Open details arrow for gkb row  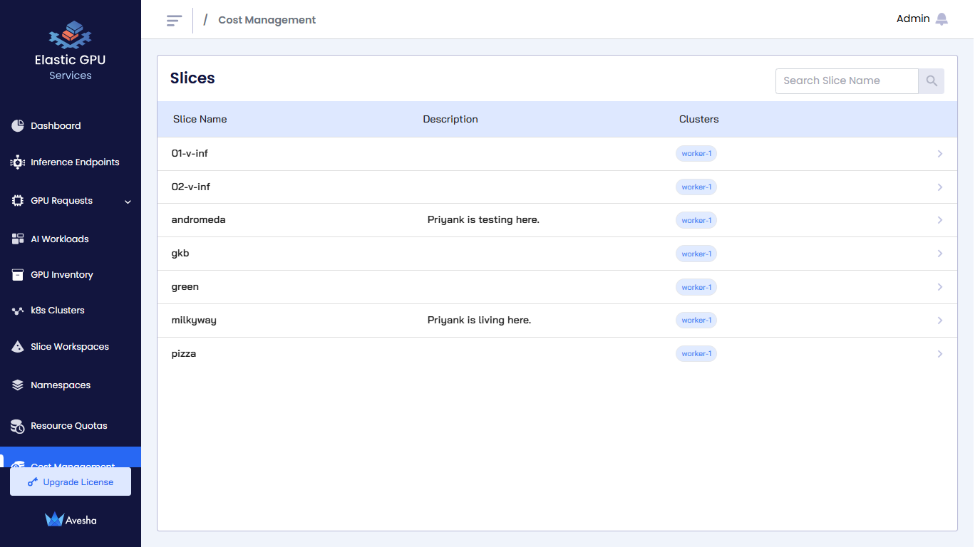click(x=940, y=254)
